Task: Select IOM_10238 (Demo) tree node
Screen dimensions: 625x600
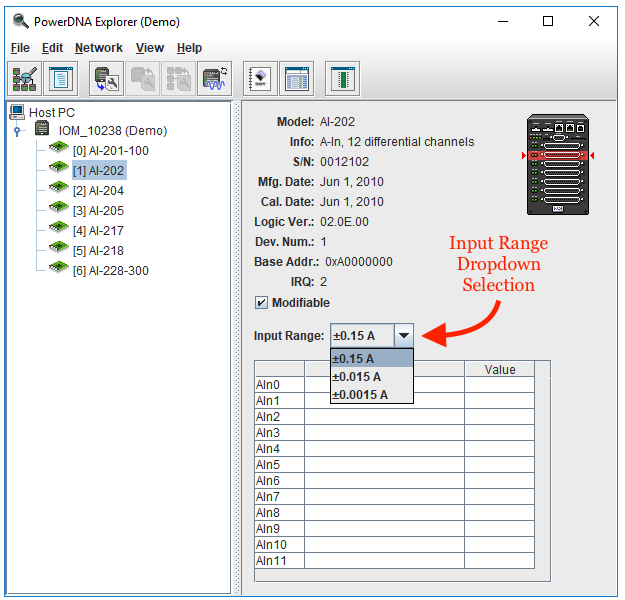Action: (x=113, y=131)
